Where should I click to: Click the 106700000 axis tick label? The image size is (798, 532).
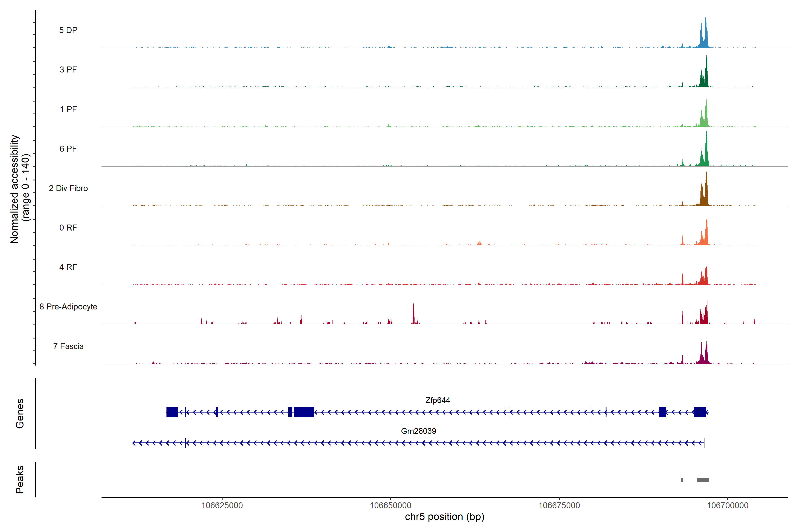click(728, 505)
